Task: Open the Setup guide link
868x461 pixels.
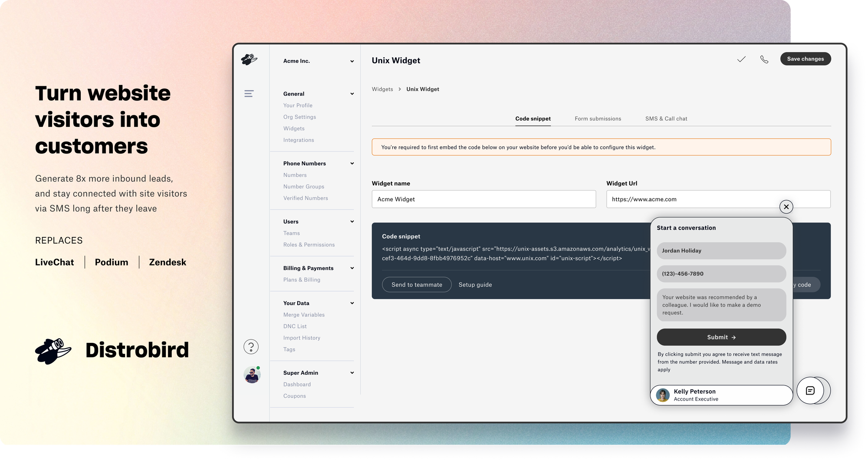Action: (x=475, y=285)
